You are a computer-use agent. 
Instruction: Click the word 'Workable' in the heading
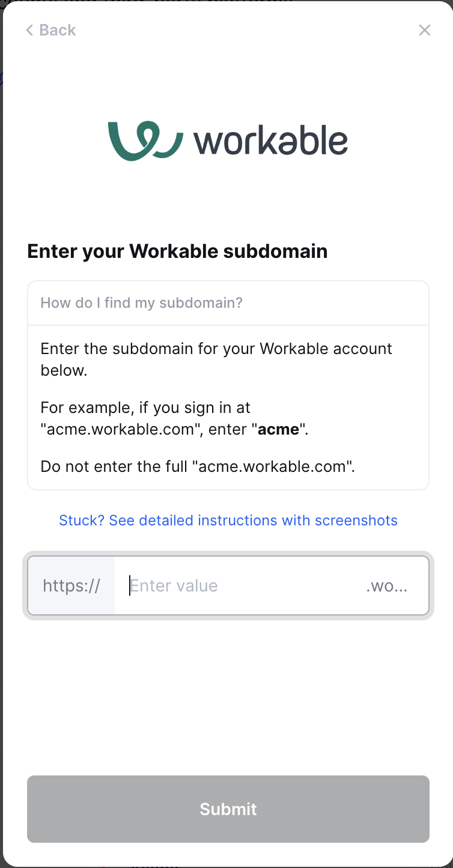pyautogui.click(x=174, y=251)
